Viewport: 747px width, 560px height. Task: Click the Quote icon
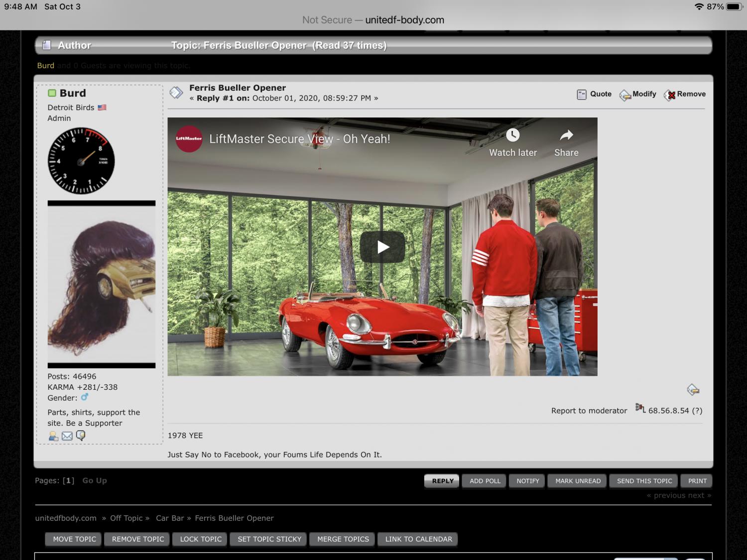[581, 95]
